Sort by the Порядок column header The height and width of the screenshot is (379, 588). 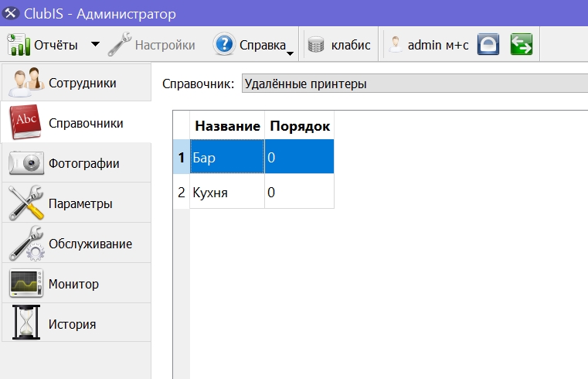[x=299, y=126]
